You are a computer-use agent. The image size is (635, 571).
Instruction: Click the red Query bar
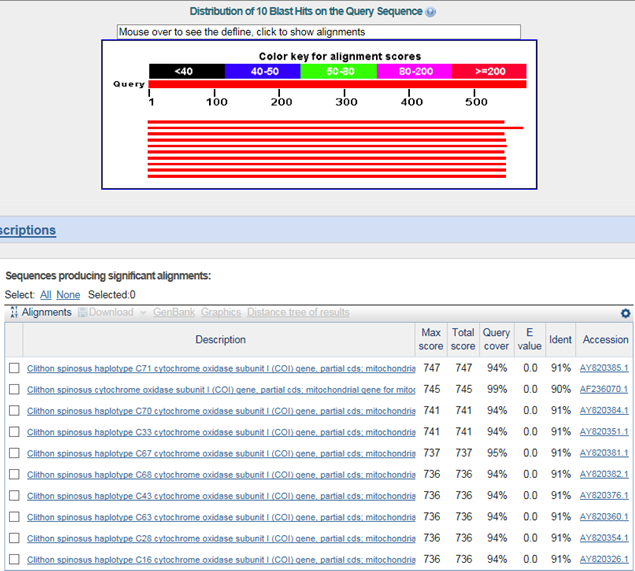coord(337,84)
